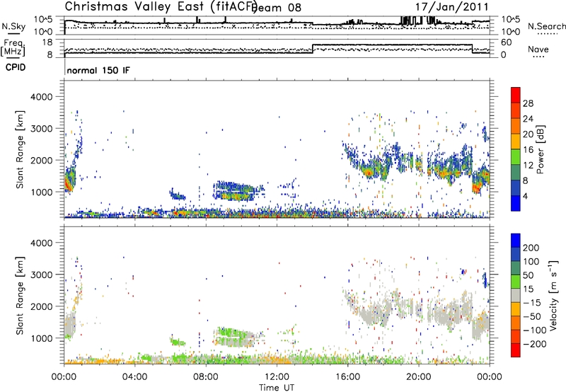Click the blue velocity patch near 3000 km before midnight
The height and width of the screenshot is (392, 566).
485,279
